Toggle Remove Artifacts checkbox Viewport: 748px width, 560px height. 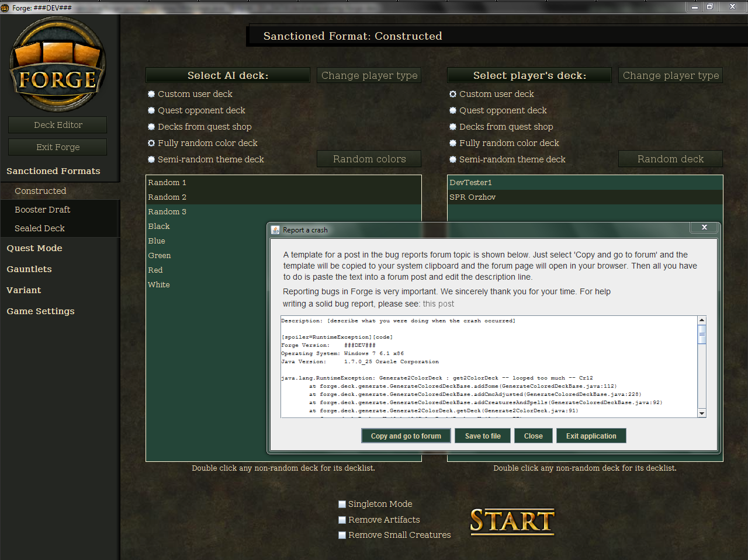[342, 520]
